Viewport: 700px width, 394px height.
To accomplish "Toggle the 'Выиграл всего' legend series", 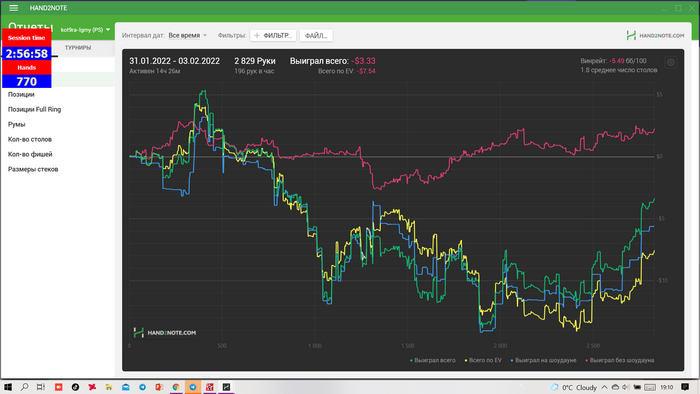I will click(433, 360).
